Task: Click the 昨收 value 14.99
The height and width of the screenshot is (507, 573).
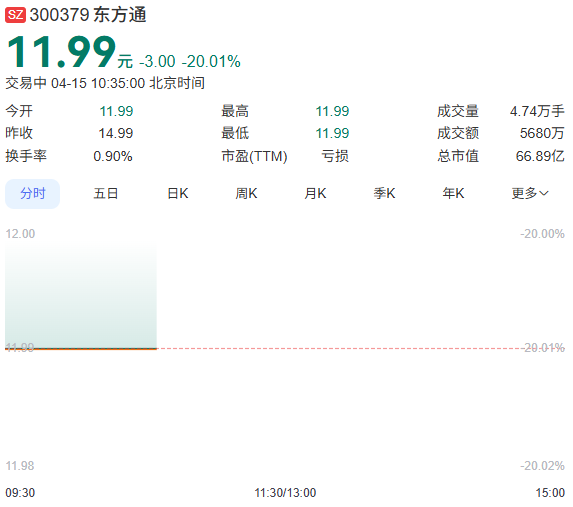Action: point(115,133)
